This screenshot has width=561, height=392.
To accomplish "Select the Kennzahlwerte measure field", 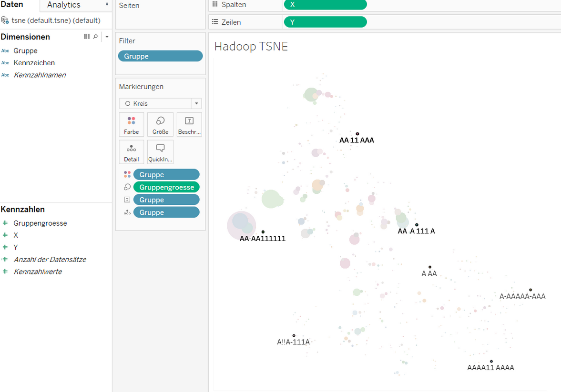I will [38, 271].
